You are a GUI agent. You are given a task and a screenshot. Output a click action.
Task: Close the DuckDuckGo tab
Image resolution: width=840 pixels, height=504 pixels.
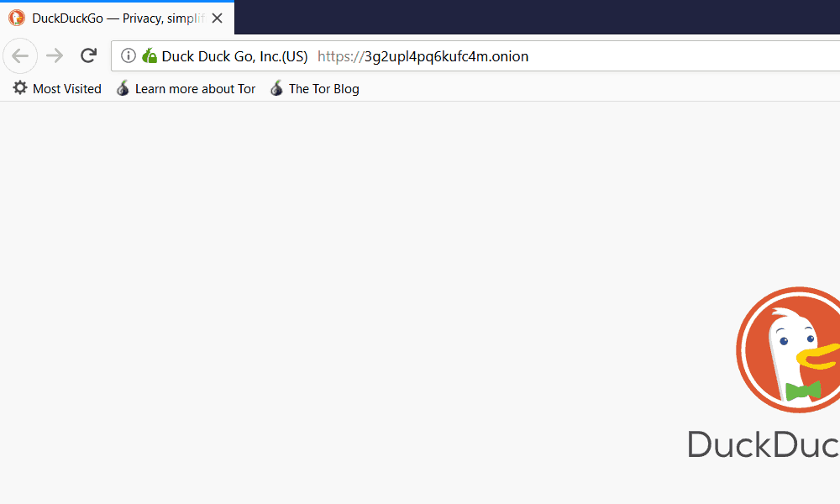point(217,18)
